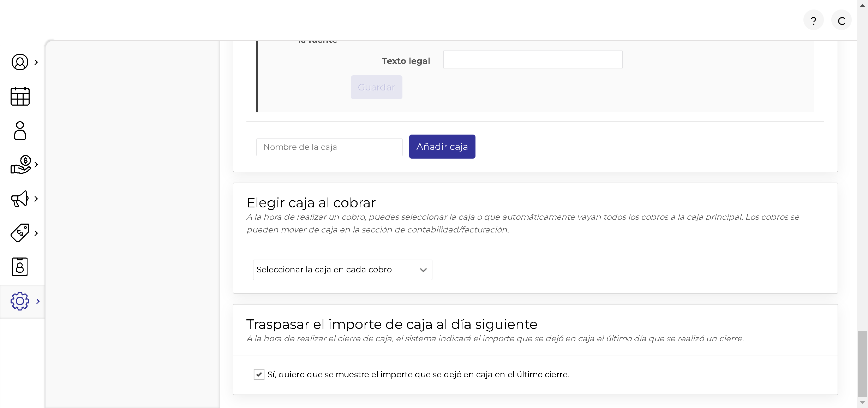Click the Añadir caja button
The width and height of the screenshot is (868, 408).
(x=442, y=147)
